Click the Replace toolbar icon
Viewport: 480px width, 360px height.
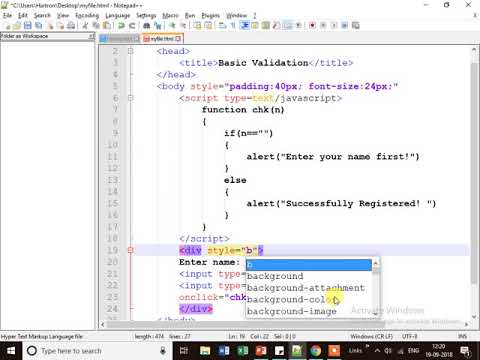pos(157,25)
